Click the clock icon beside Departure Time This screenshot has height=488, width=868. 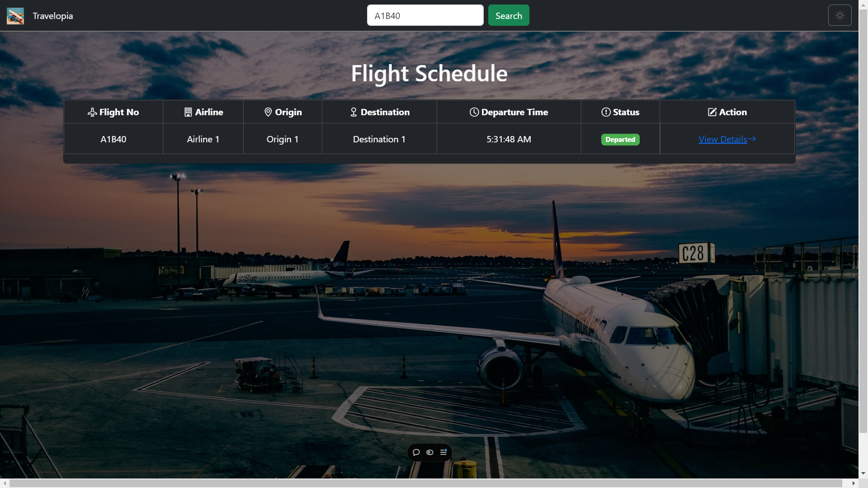pyautogui.click(x=474, y=112)
